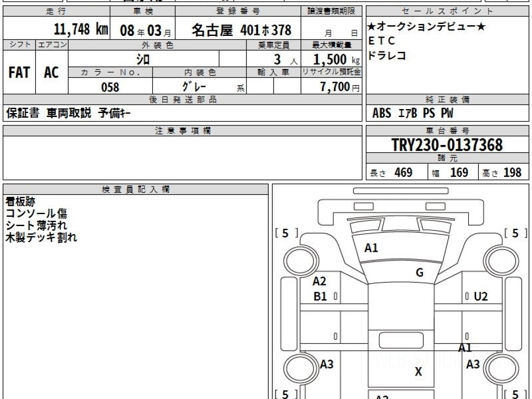Click the 後日発送部品 header
Image resolution: width=532 pixels, height=399 pixels.
click(x=182, y=100)
